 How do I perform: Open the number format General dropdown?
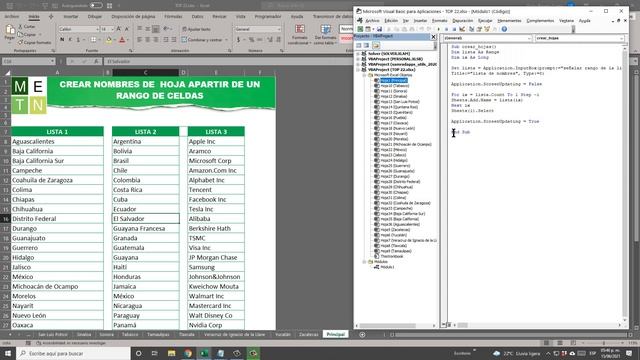(x=279, y=29)
